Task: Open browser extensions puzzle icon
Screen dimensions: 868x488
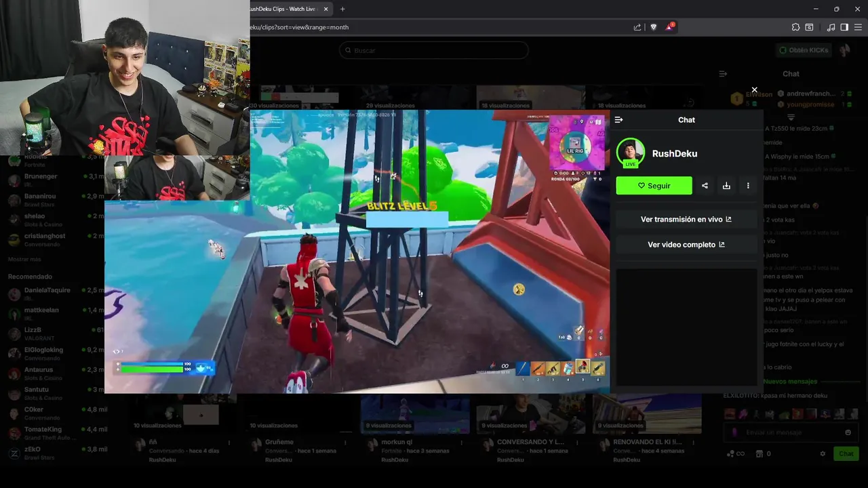Action: point(795,27)
